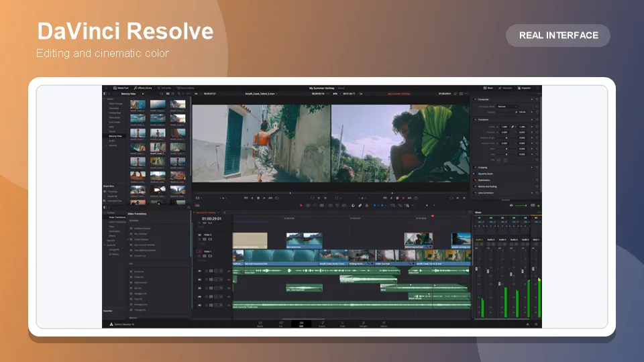This screenshot has width=644, height=362.
Task: Toggle the Cropping section enable dot
Action: point(475,168)
